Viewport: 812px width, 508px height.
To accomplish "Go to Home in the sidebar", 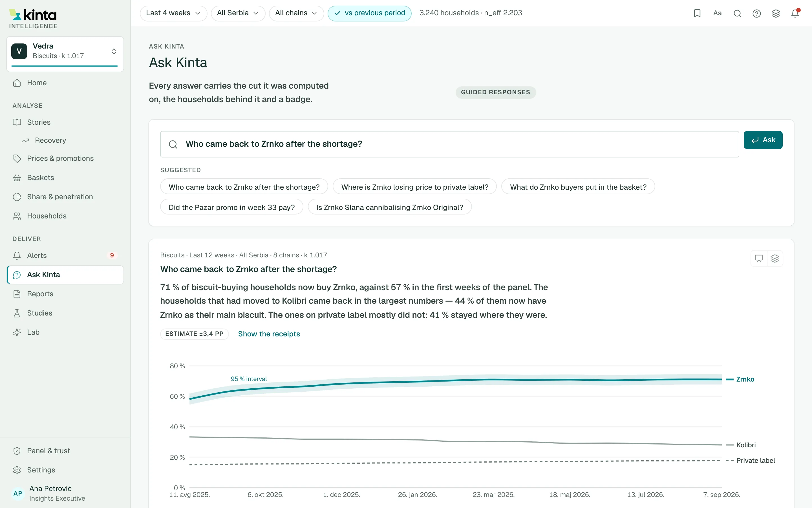I will coord(65,83).
